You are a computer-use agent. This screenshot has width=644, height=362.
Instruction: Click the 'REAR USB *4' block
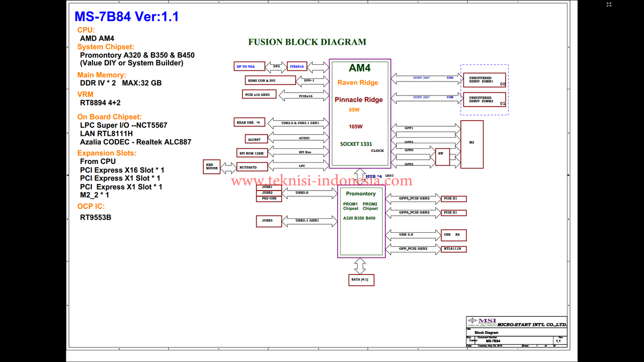coord(250,122)
